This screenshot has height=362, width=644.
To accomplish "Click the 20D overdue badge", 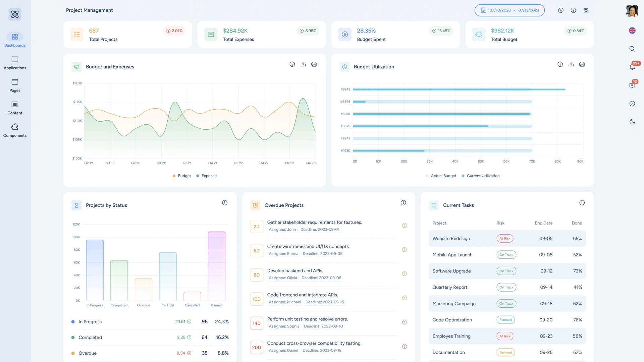I will click(x=257, y=348).
